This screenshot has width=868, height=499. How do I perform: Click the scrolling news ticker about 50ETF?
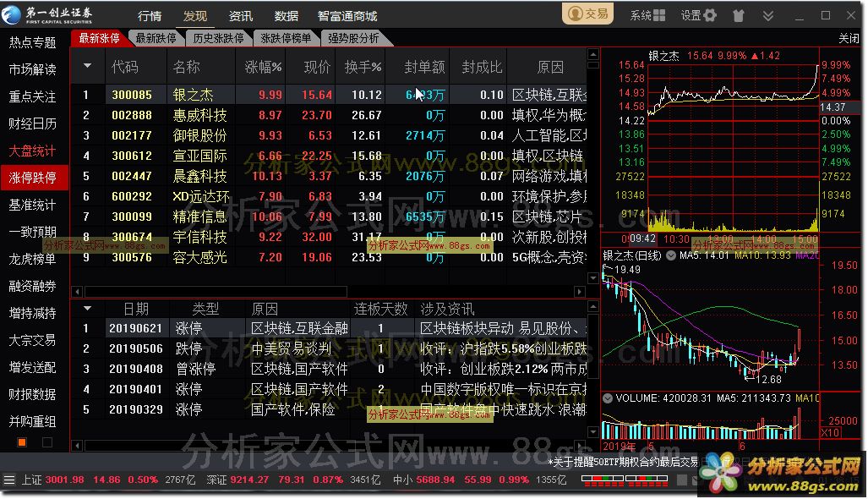click(623, 462)
